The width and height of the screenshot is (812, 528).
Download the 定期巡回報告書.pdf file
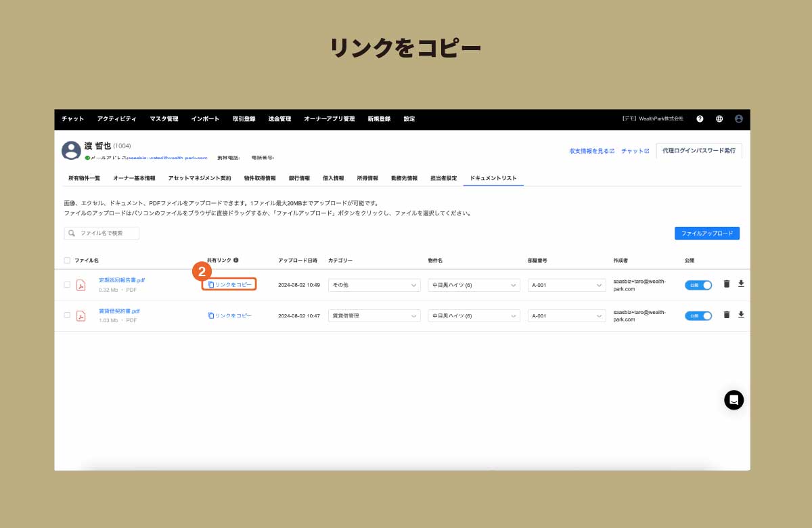(741, 284)
